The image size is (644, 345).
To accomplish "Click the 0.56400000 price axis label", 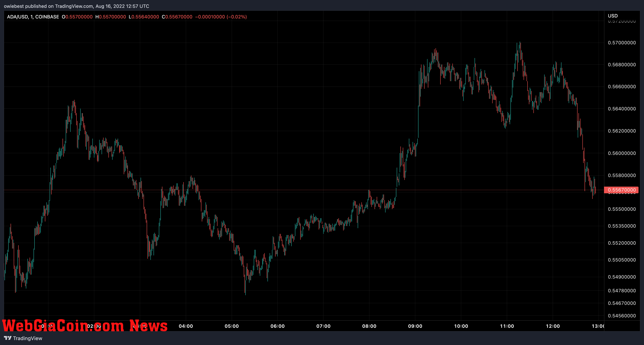I will (x=622, y=109).
